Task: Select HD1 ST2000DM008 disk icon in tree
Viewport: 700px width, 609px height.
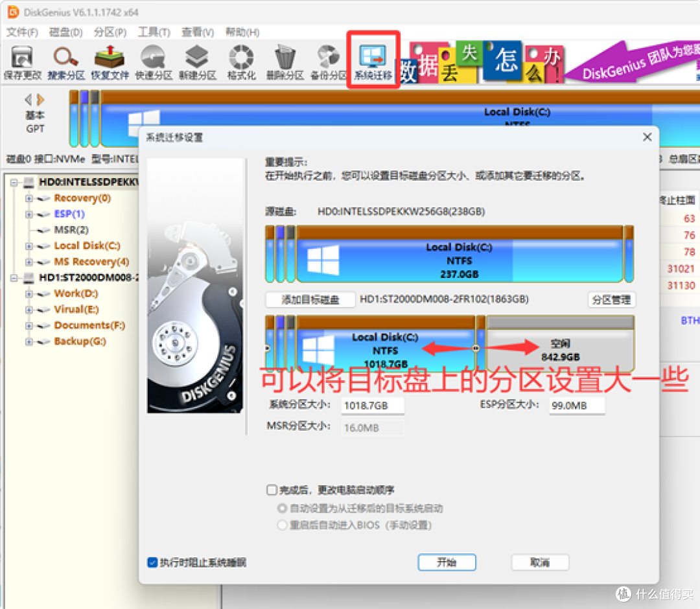Action: [29, 277]
